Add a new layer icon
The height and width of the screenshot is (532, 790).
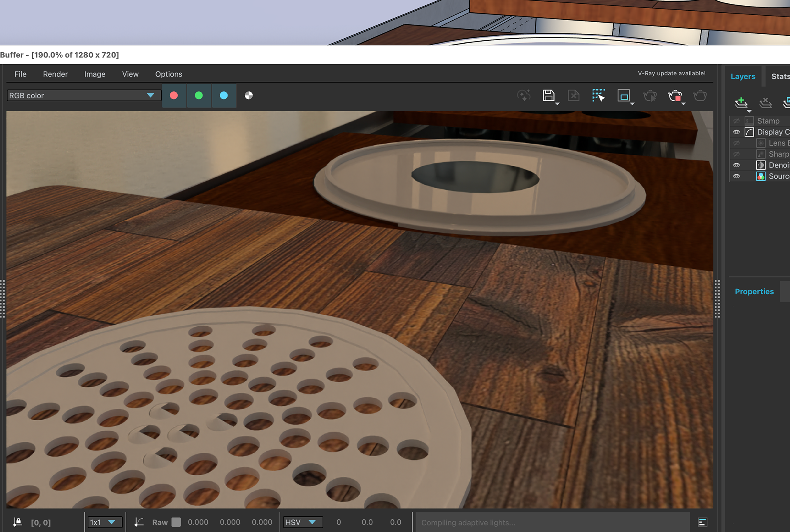pyautogui.click(x=741, y=102)
